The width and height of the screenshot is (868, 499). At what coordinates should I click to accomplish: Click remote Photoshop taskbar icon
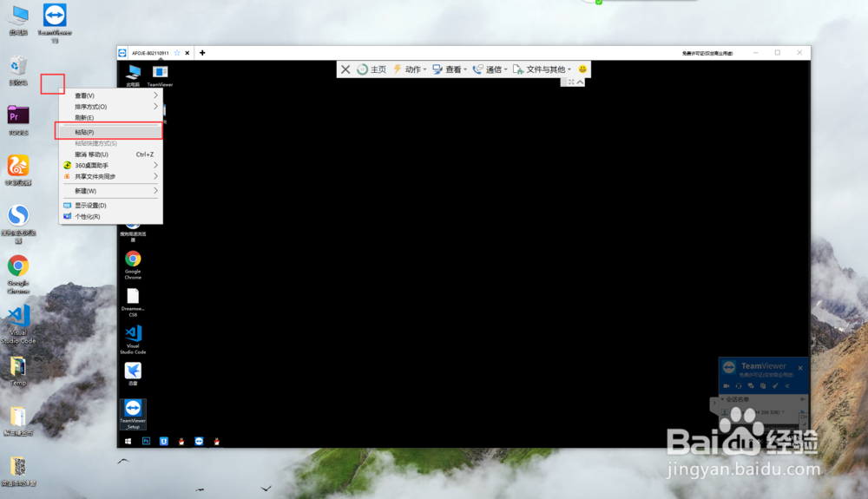146,441
